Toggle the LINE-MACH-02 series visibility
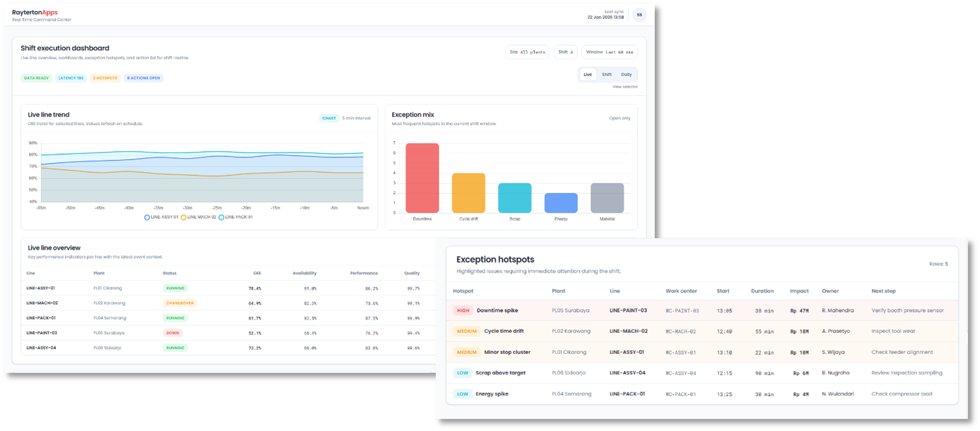This screenshot has width=980, height=431. pyautogui.click(x=200, y=217)
